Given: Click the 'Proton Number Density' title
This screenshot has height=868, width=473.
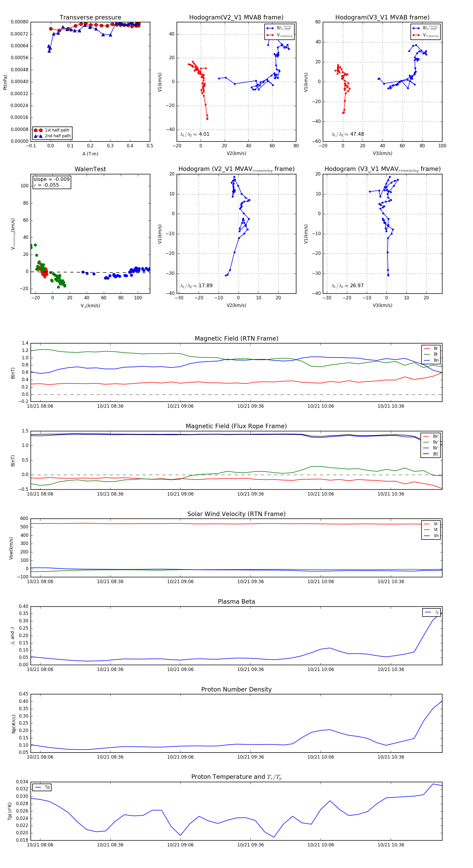Looking at the screenshot, I should tap(236, 689).
